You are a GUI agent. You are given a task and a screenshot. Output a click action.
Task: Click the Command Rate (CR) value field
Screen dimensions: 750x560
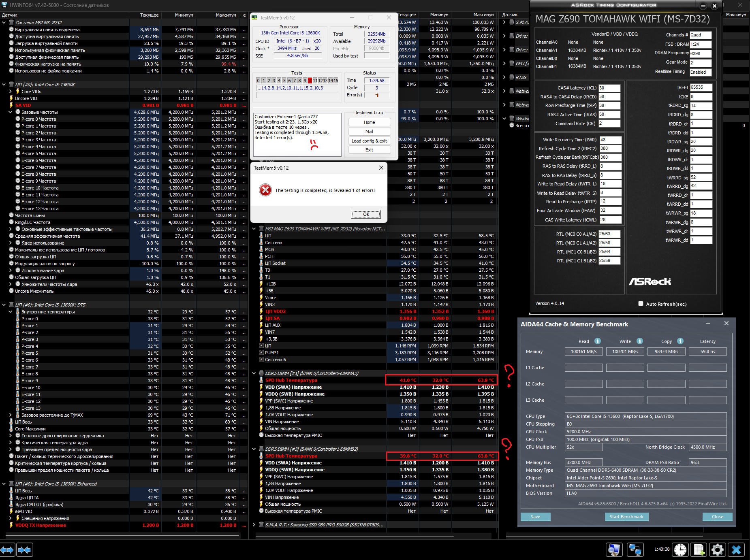[x=609, y=123]
